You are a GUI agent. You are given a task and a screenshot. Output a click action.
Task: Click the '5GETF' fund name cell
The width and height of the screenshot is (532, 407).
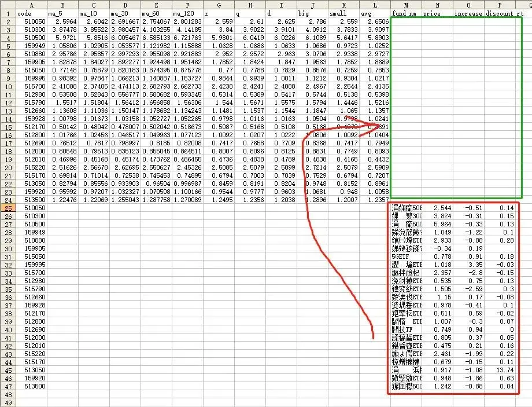click(x=406, y=256)
